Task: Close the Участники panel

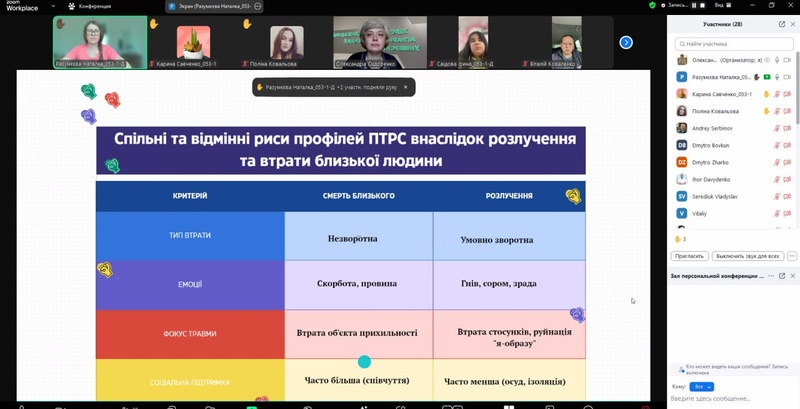Action: point(792,24)
